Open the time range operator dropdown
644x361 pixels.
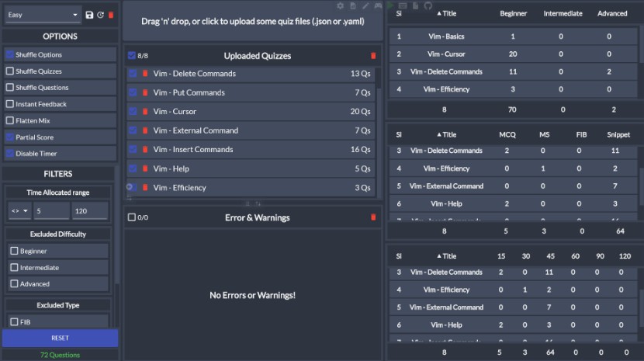click(x=19, y=211)
